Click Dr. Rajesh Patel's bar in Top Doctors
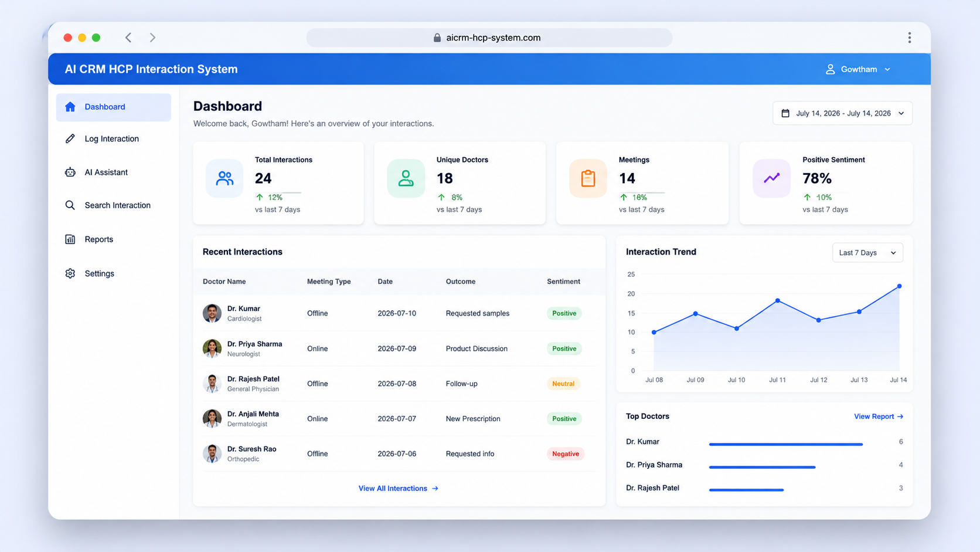This screenshot has height=552, width=980. coord(747,490)
